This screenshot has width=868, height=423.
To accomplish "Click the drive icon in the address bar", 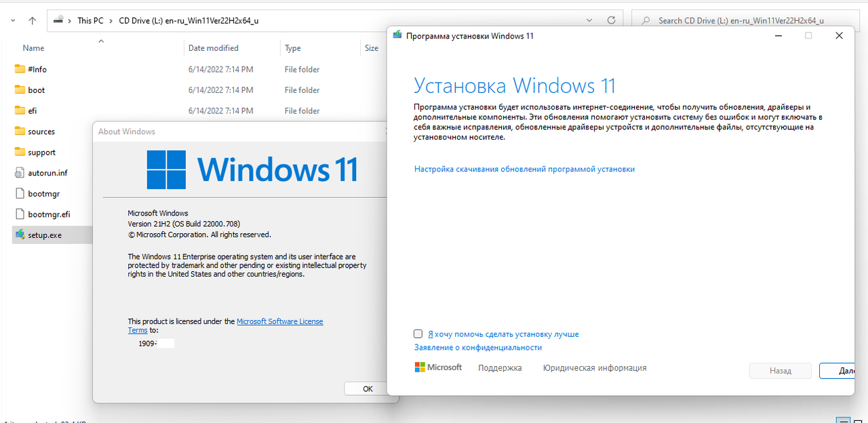I will [59, 20].
